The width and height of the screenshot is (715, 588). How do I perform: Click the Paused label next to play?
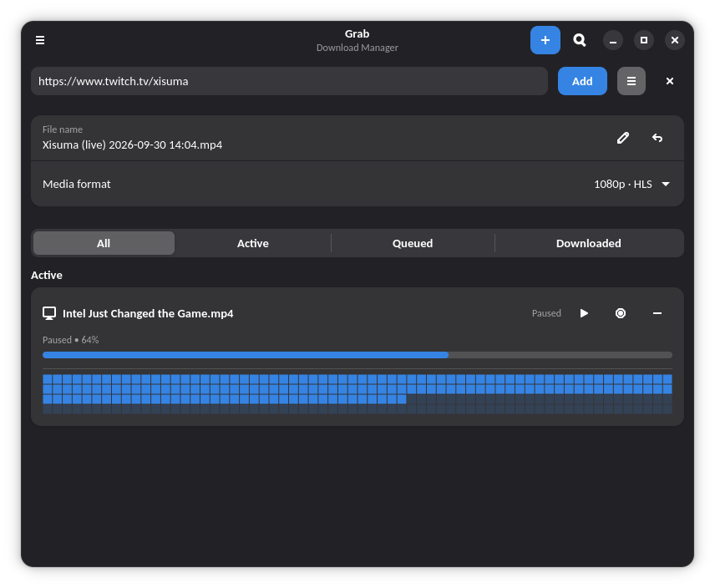coord(546,313)
